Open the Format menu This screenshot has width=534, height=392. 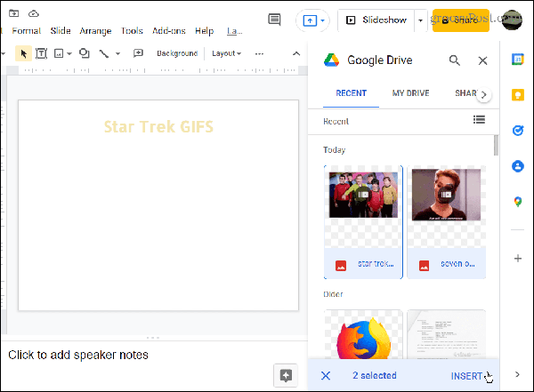pyautogui.click(x=27, y=31)
